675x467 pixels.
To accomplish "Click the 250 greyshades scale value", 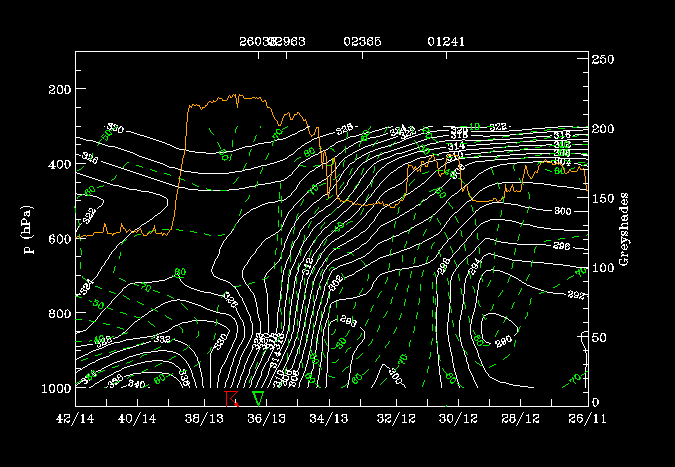I will tap(601, 60).
